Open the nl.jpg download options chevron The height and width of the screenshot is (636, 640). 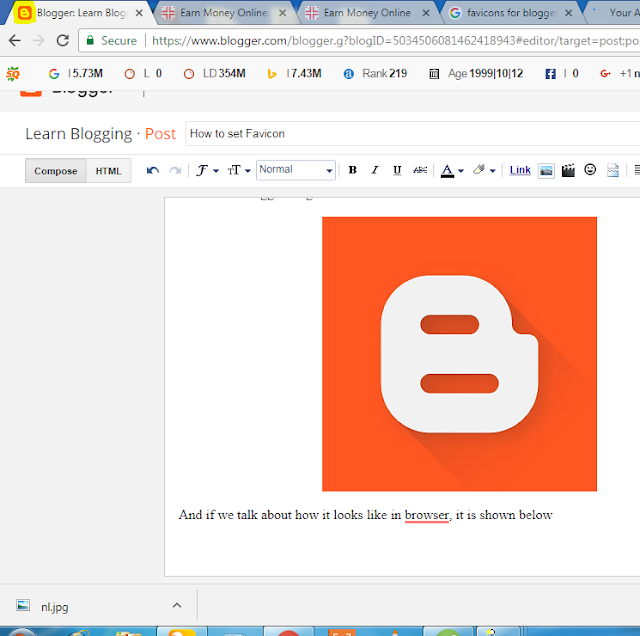pyautogui.click(x=177, y=605)
